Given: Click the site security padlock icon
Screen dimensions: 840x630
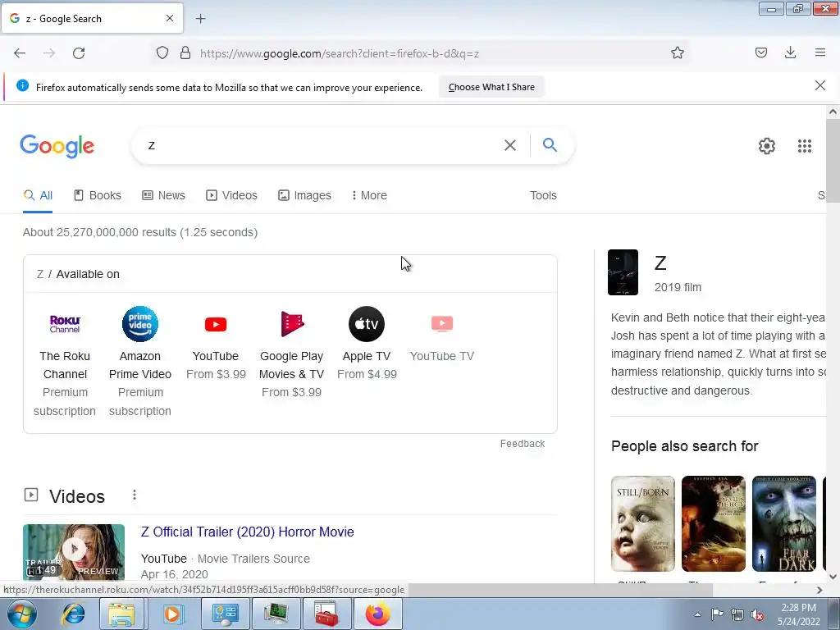Looking at the screenshot, I should (185, 53).
